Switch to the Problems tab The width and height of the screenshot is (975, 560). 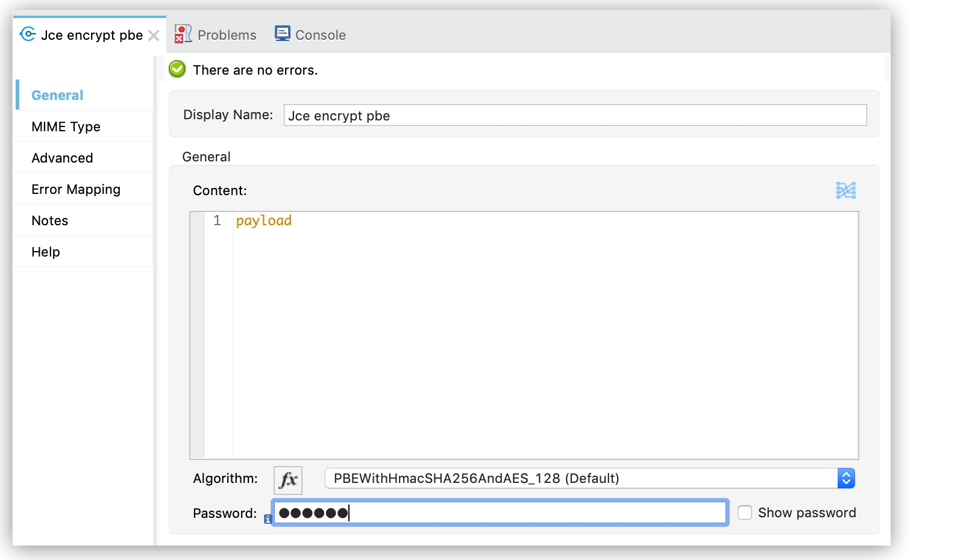coord(227,34)
